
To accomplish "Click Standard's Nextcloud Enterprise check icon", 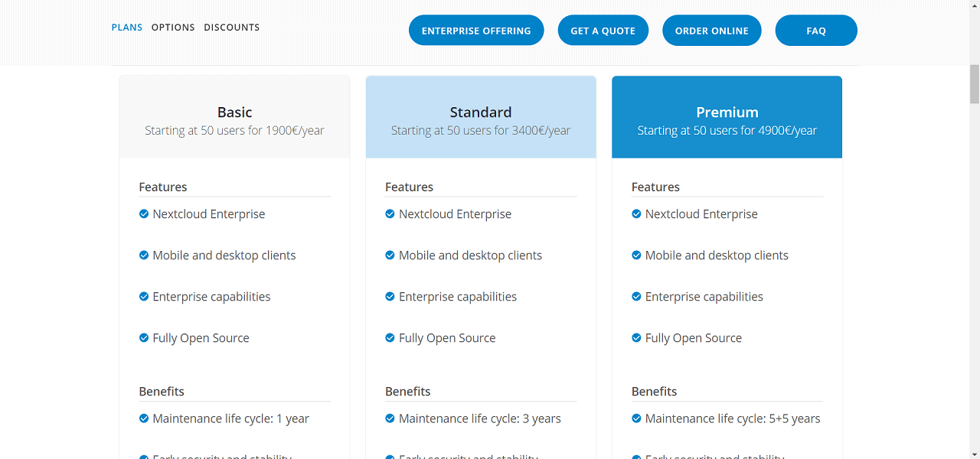I will click(390, 214).
